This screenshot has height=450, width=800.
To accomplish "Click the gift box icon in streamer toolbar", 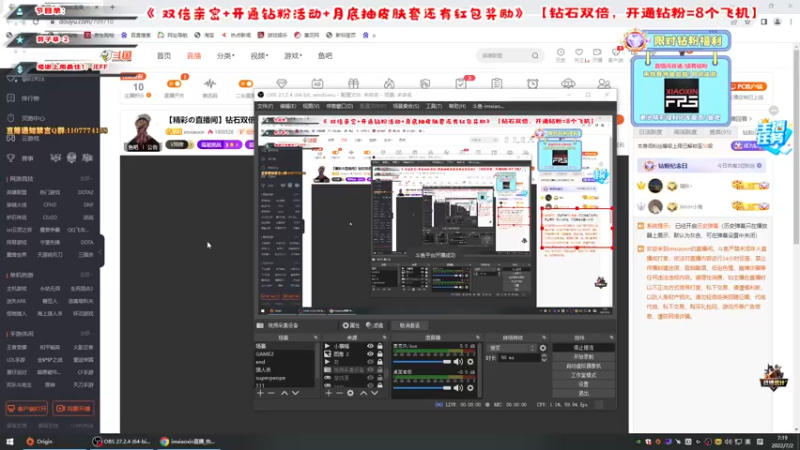I will (x=353, y=83).
